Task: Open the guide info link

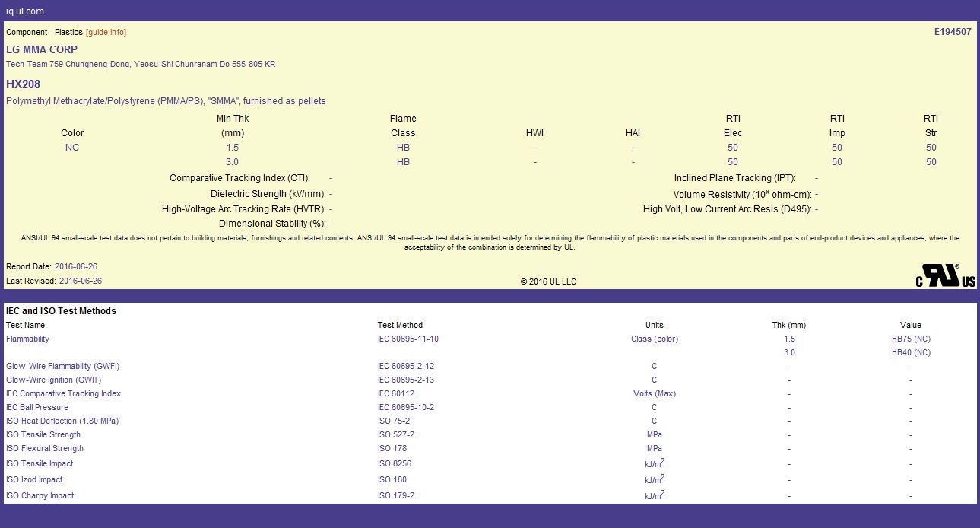Action: coord(106,32)
